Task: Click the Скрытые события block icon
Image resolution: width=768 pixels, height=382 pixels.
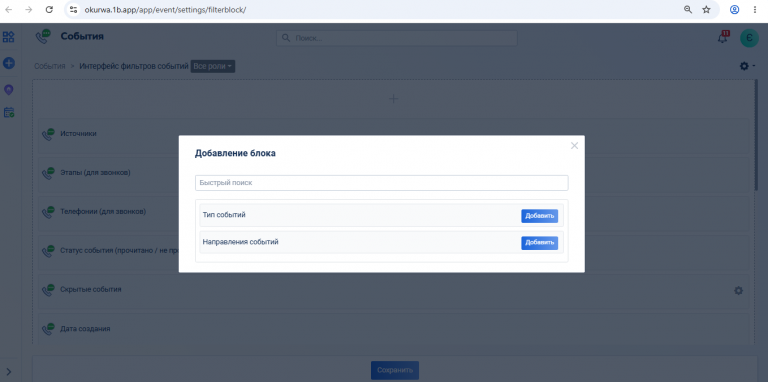Action: 48,290
